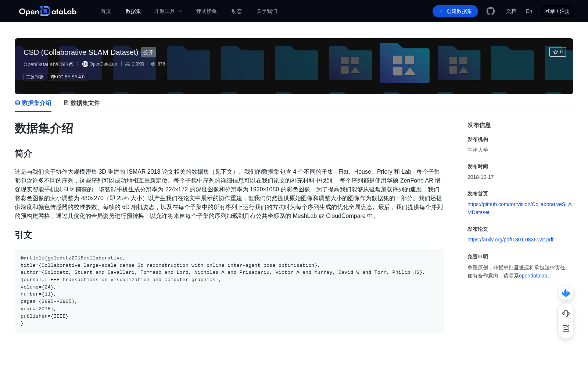This screenshot has width=588, height=368.
Task: Click the 公开 visibility badge
Action: [x=148, y=52]
